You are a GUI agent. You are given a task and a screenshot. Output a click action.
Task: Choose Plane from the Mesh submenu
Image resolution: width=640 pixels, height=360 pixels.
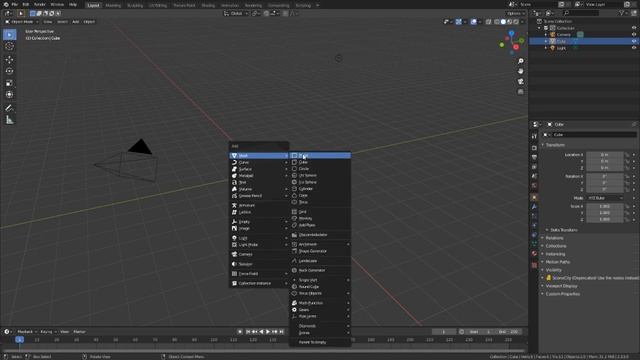[x=320, y=156]
